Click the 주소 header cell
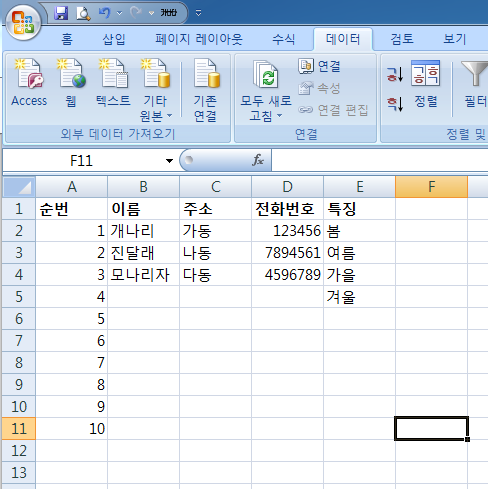 pos(216,209)
